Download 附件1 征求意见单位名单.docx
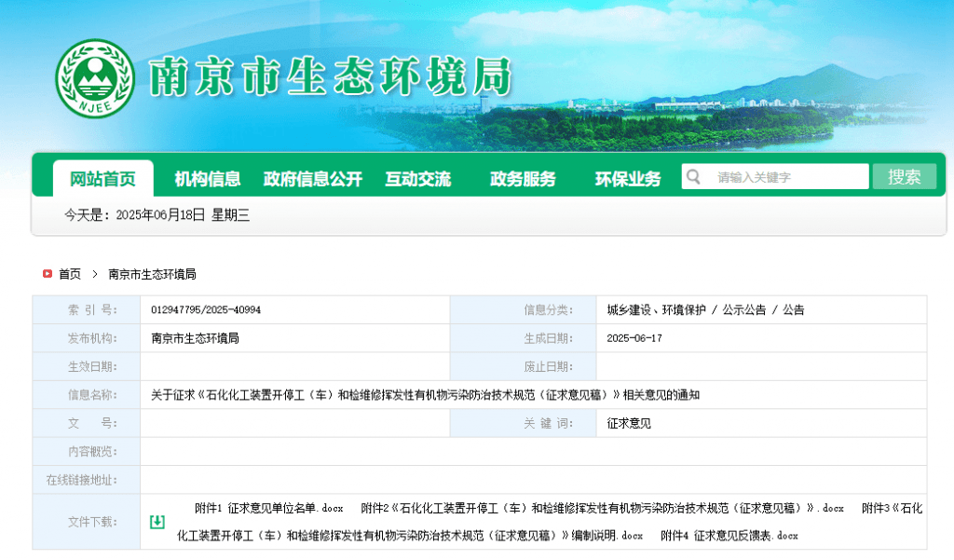Viewport: 954px width, 560px height. 269,509
